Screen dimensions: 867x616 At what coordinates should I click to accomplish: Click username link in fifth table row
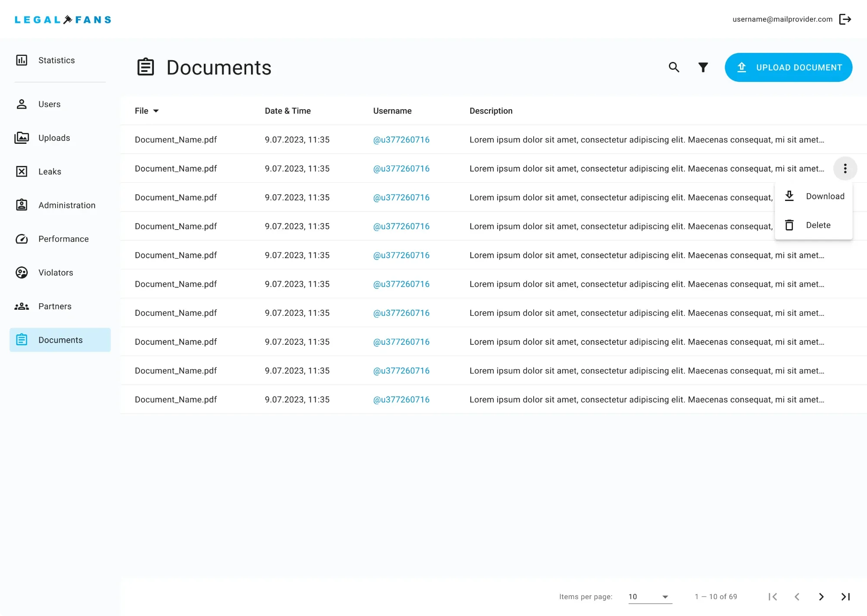click(401, 255)
